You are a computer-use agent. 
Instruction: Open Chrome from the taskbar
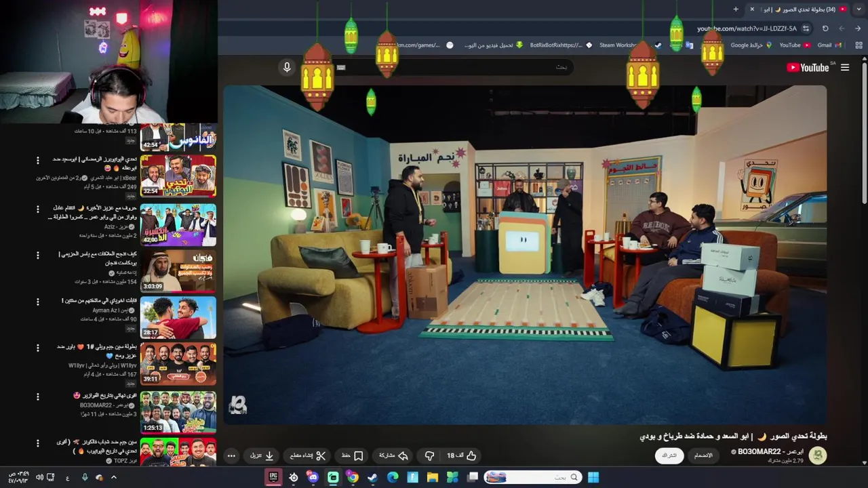click(x=353, y=477)
